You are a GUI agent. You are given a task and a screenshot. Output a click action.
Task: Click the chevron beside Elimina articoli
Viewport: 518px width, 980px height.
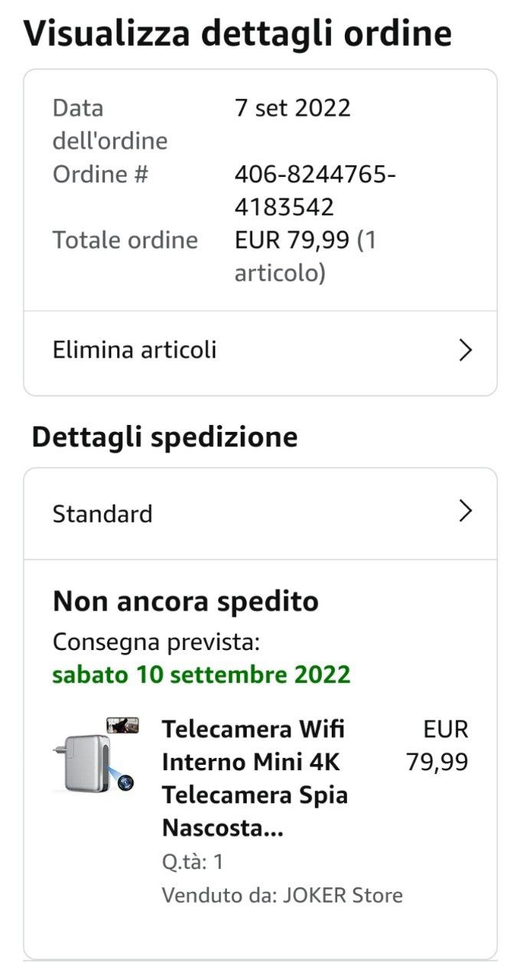click(x=465, y=351)
